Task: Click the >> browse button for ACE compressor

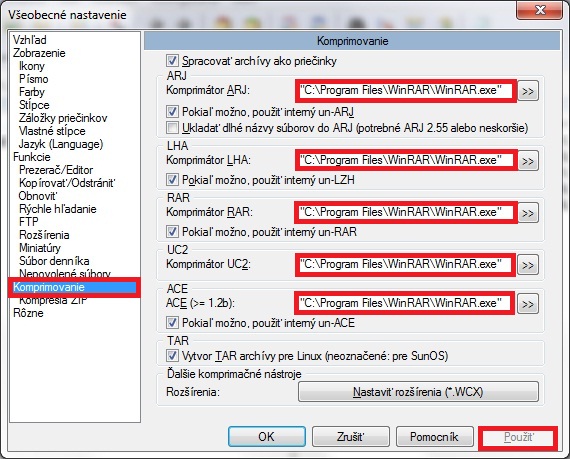Action: click(x=528, y=304)
